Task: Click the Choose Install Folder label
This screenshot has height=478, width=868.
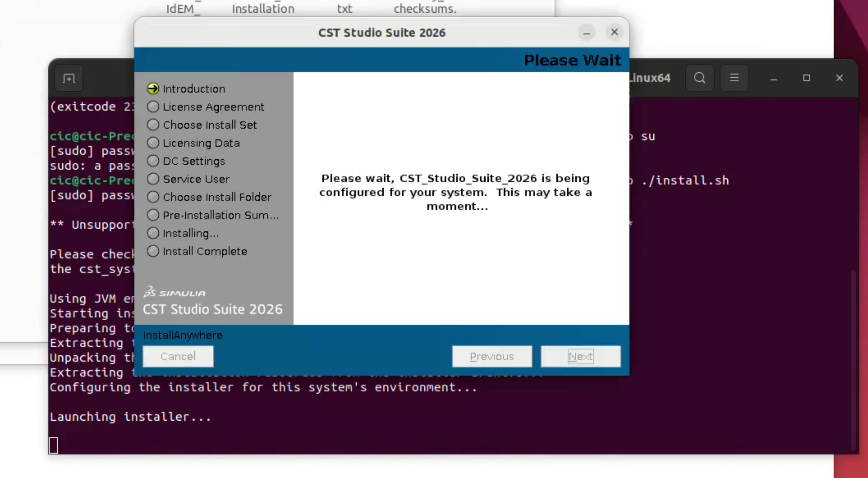Action: point(217,197)
